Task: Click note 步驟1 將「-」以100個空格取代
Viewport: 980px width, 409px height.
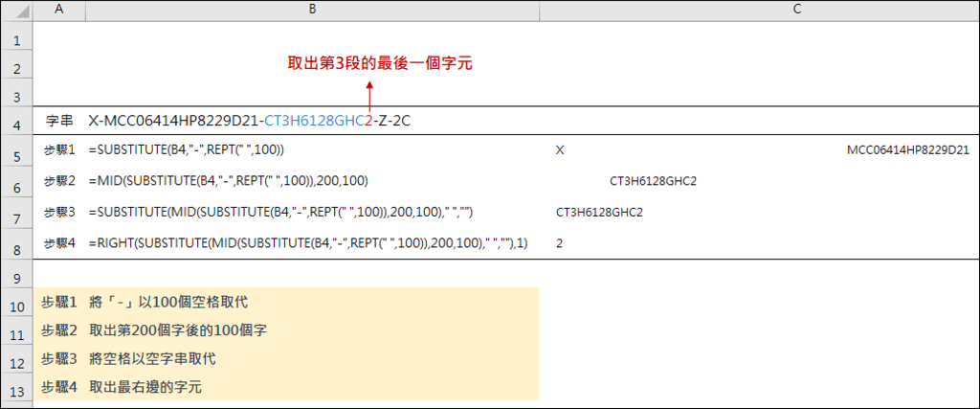Action: [x=145, y=302]
